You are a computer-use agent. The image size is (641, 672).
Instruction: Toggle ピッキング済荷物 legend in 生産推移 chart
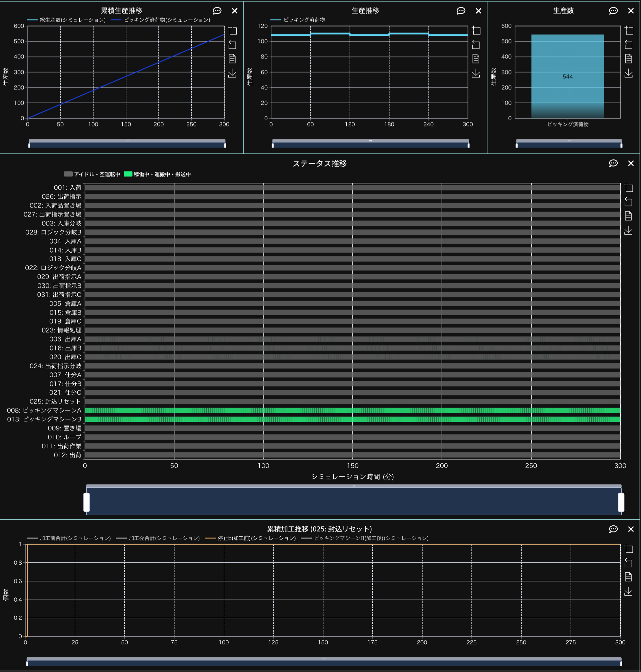298,20
